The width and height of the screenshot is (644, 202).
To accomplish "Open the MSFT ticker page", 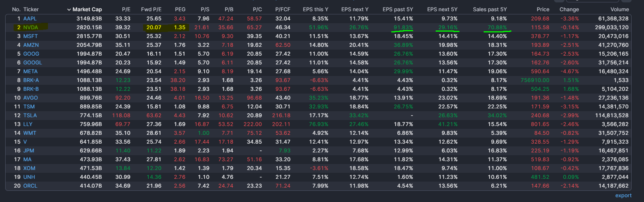I will coord(30,36).
